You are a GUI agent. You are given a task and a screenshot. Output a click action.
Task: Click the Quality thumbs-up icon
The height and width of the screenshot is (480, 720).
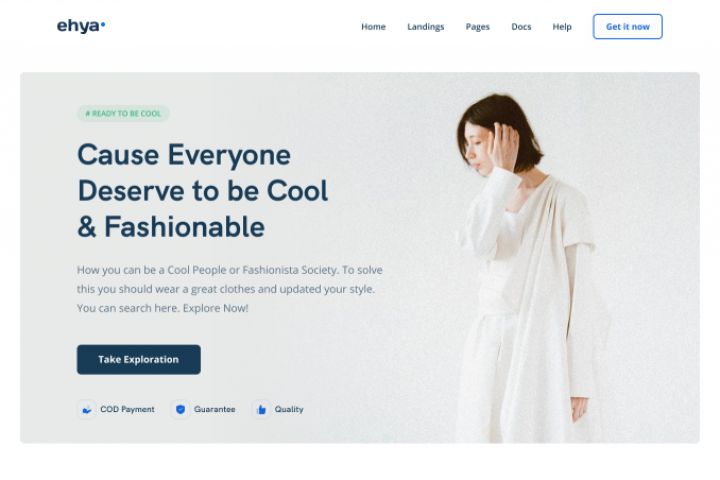coord(261,409)
